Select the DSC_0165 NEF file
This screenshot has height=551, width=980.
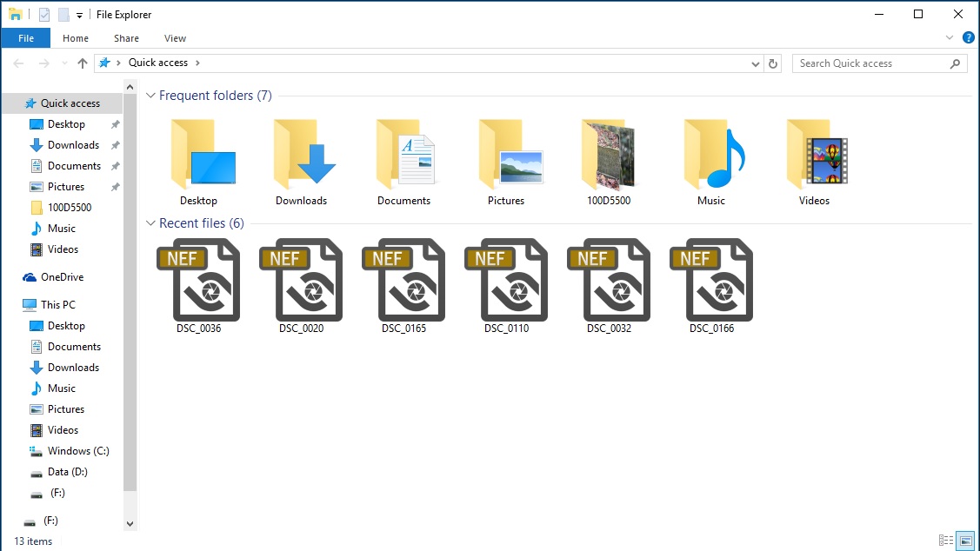click(403, 286)
